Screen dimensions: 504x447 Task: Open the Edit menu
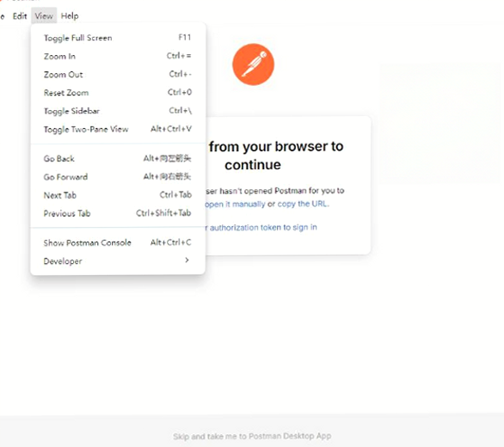click(x=20, y=15)
